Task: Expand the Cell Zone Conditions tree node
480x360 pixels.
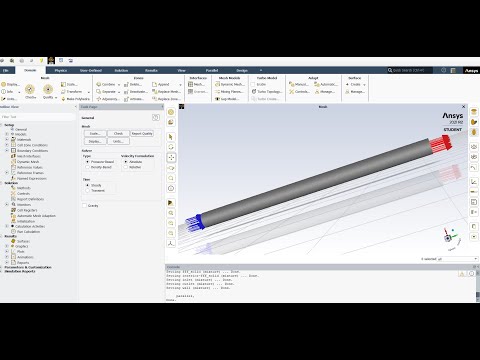Action: [x=7, y=145]
